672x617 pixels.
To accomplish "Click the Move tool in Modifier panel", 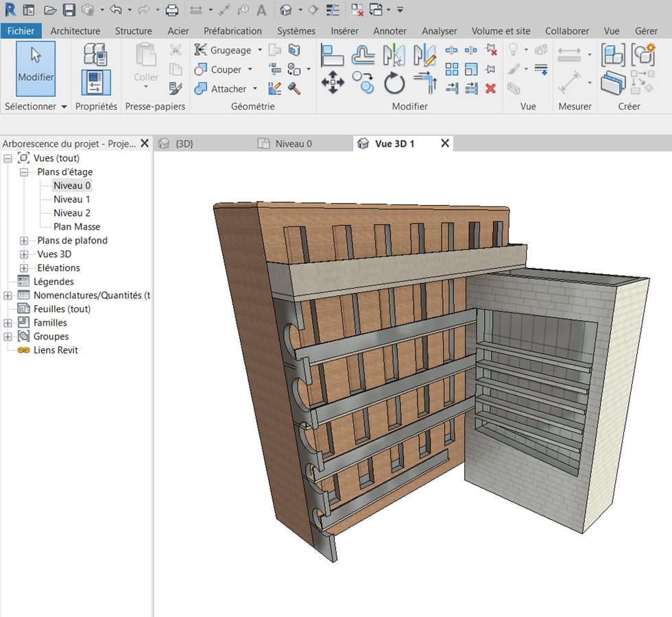I will [x=333, y=84].
